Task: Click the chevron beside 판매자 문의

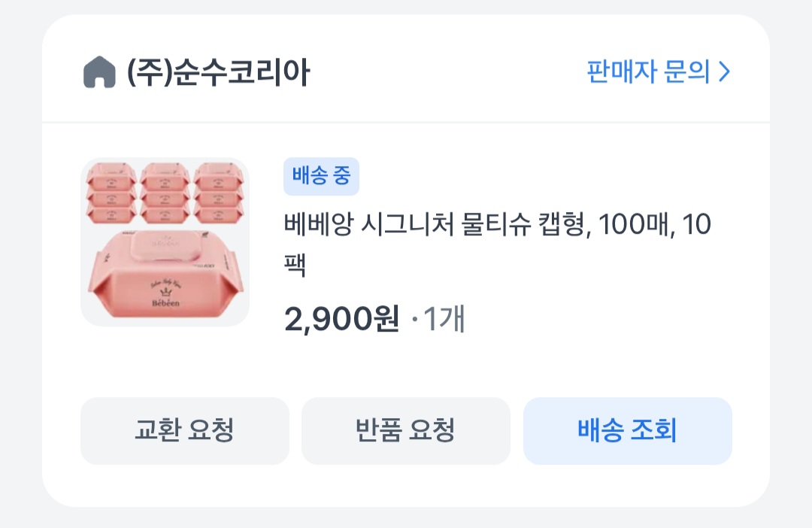Action: tap(724, 72)
